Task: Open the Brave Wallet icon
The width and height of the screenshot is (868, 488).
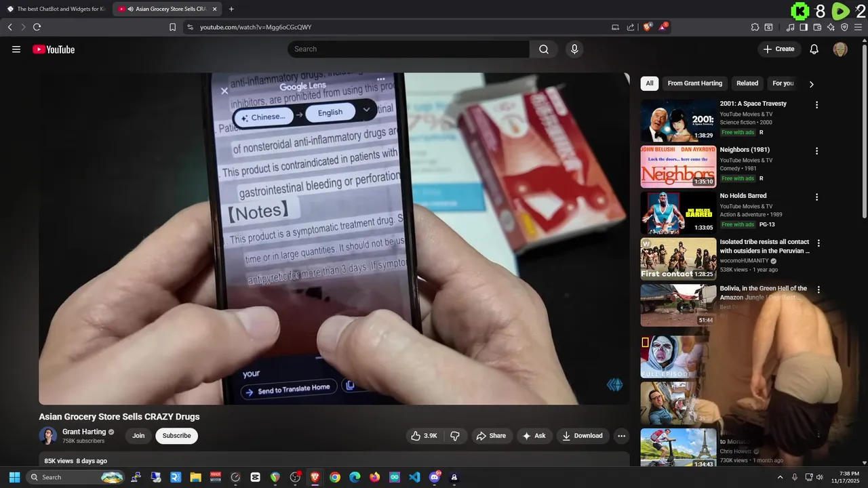Action: (x=817, y=27)
